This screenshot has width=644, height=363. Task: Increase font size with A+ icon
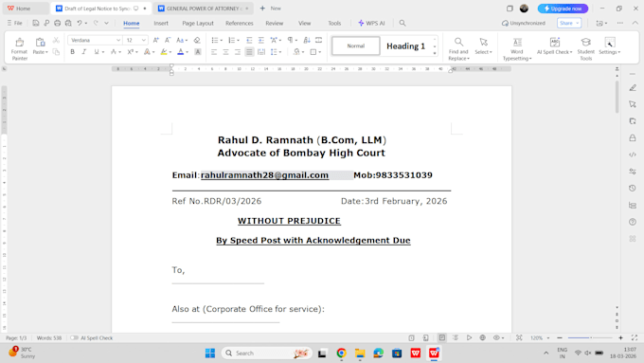(x=155, y=40)
